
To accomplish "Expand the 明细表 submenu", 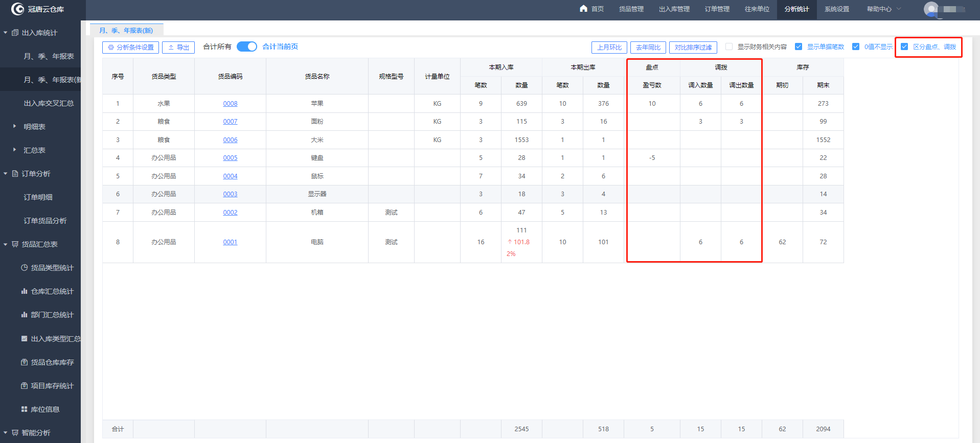I will coord(14,126).
